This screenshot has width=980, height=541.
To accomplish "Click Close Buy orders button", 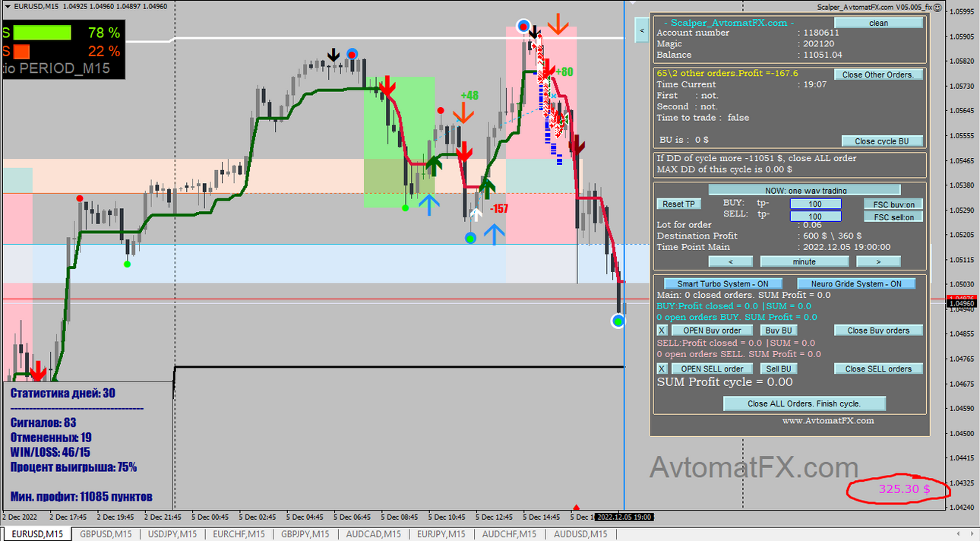I will click(878, 331).
